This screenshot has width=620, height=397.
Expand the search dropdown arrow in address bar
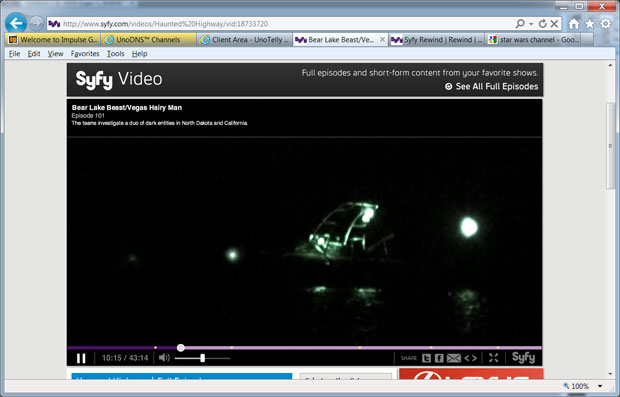(531, 24)
